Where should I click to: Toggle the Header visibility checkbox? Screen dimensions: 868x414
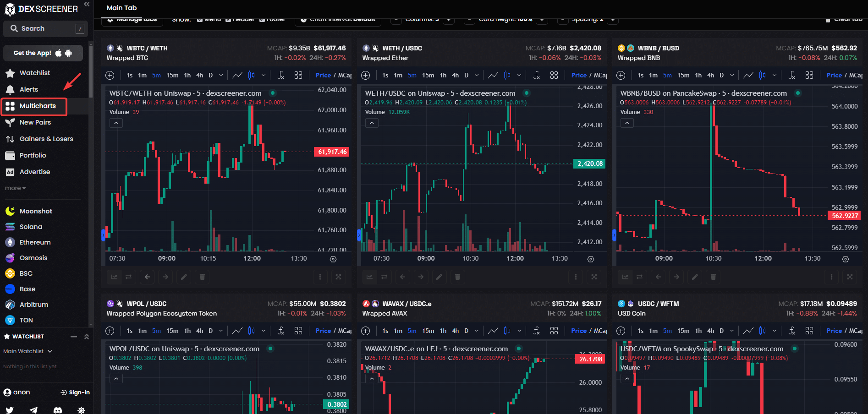click(227, 19)
